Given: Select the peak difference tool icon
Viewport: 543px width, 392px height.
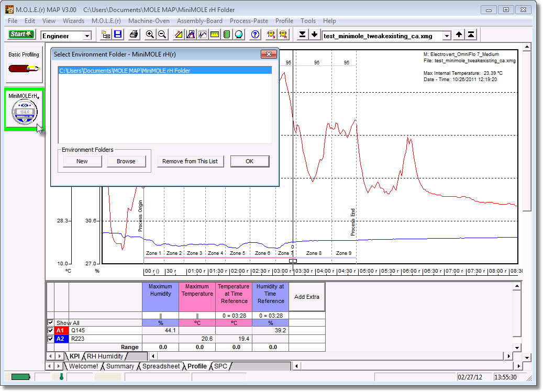Looking at the screenshot, I should coord(191,35).
